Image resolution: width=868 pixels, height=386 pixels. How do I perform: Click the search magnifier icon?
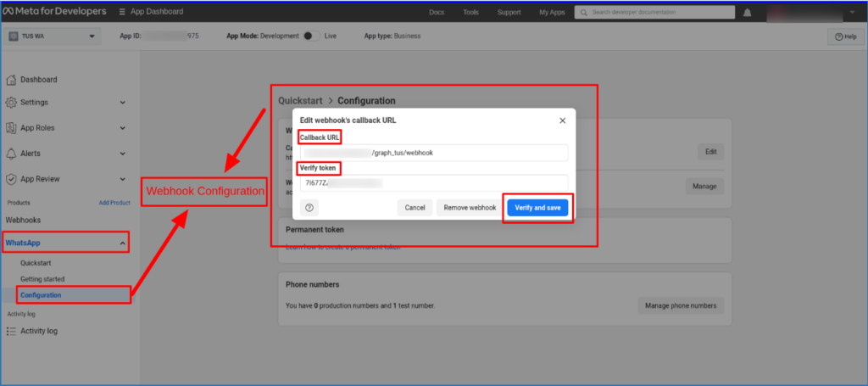click(583, 12)
